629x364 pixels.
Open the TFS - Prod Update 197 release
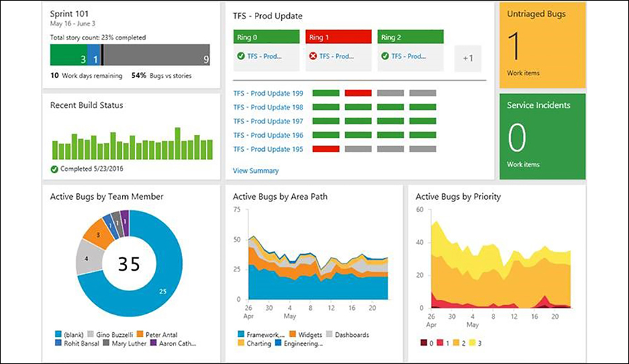point(268,121)
